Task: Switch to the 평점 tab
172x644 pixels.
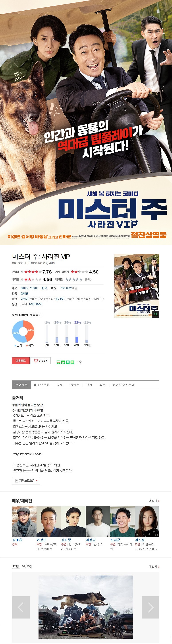Action: (x=89, y=384)
